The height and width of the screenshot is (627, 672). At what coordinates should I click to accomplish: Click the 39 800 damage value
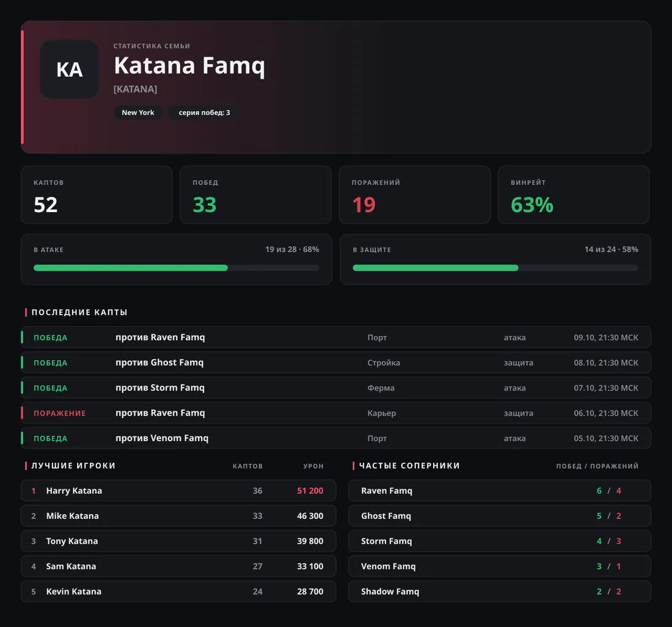(x=310, y=541)
